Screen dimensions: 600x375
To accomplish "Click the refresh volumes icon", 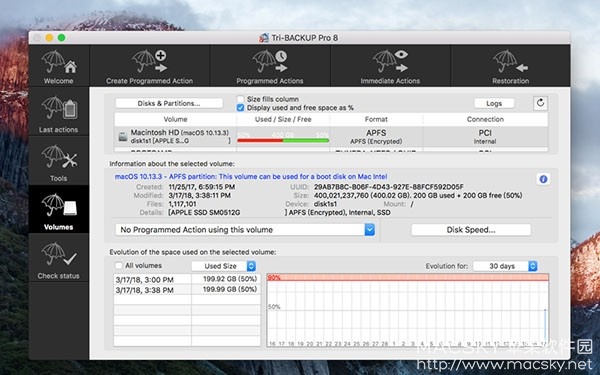I will tap(540, 103).
